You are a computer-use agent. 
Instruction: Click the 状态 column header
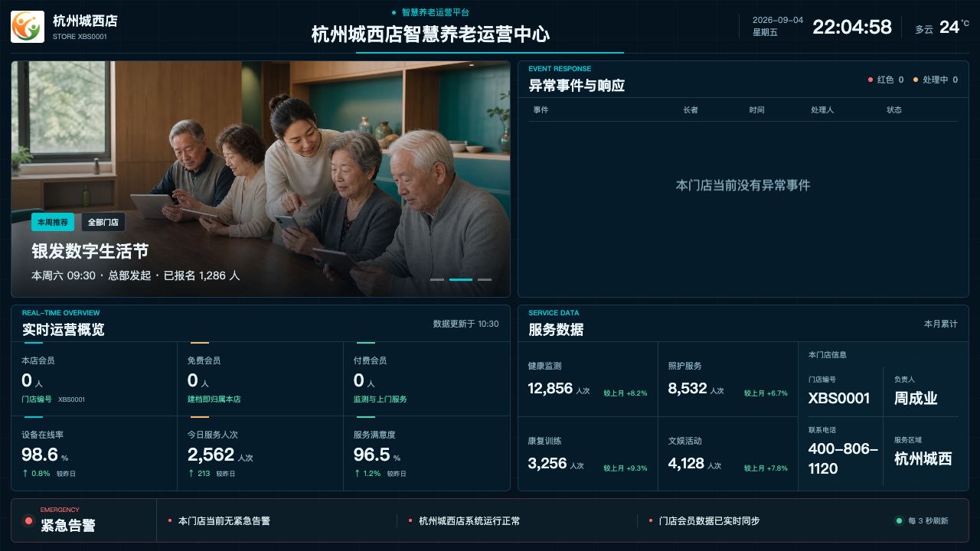click(x=894, y=110)
